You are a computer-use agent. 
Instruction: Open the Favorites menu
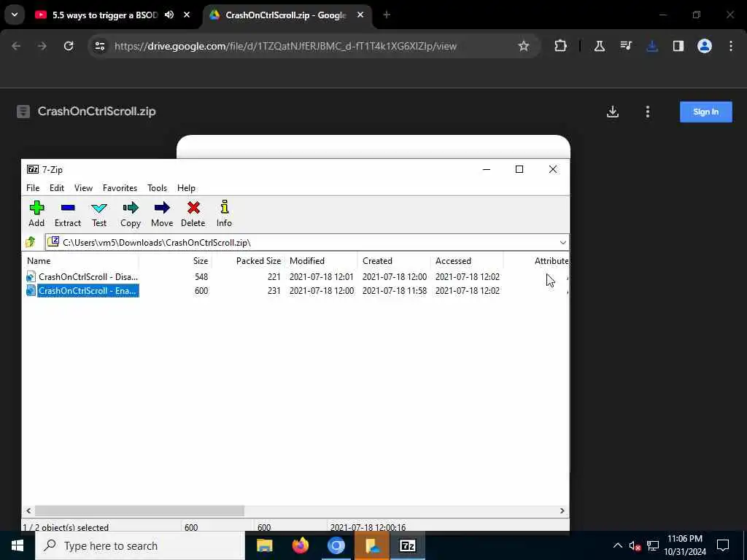pos(120,188)
